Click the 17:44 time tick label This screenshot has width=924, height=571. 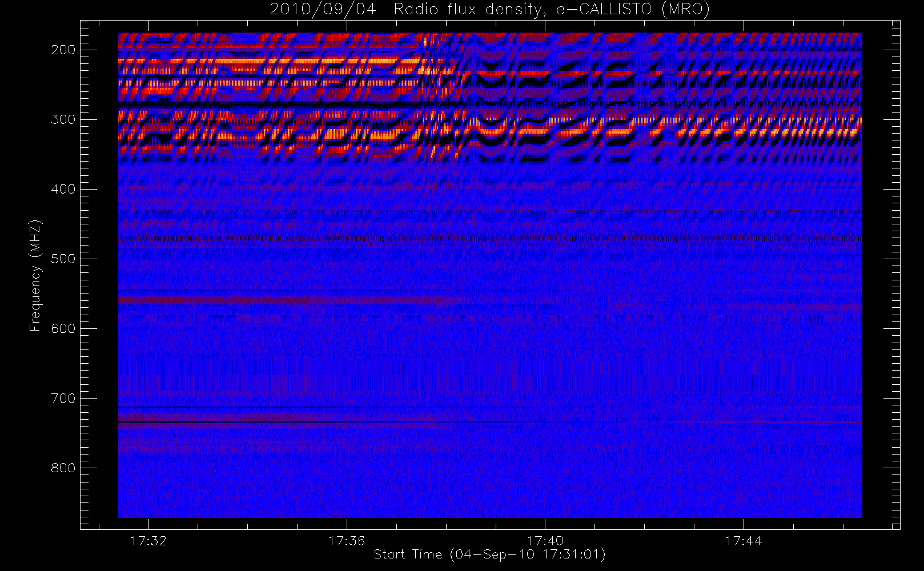point(744,541)
